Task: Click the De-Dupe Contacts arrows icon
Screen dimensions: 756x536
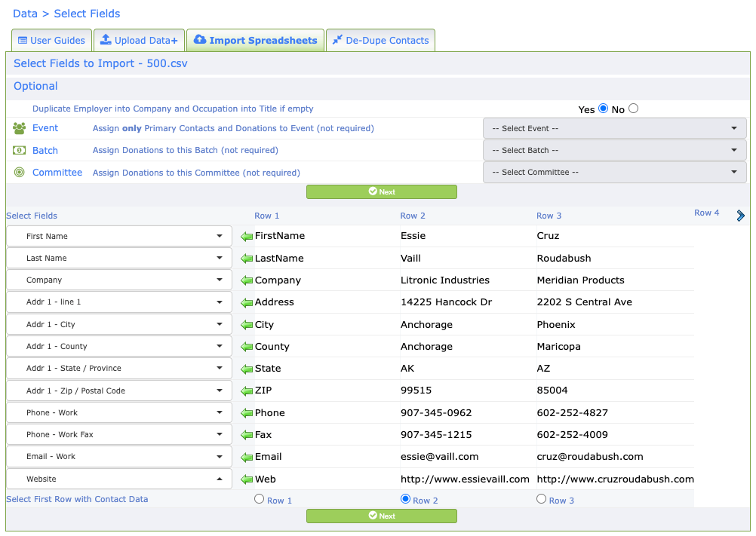Action: click(337, 39)
